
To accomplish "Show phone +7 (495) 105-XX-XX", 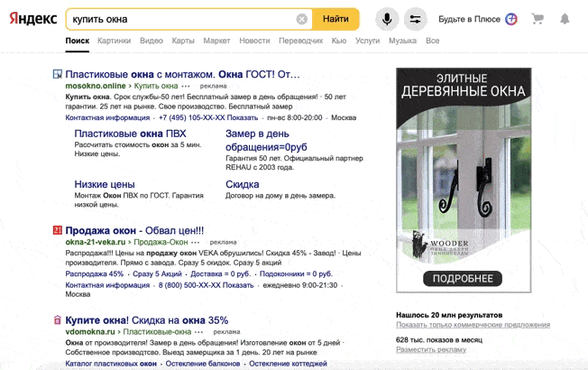I will (208, 117).
